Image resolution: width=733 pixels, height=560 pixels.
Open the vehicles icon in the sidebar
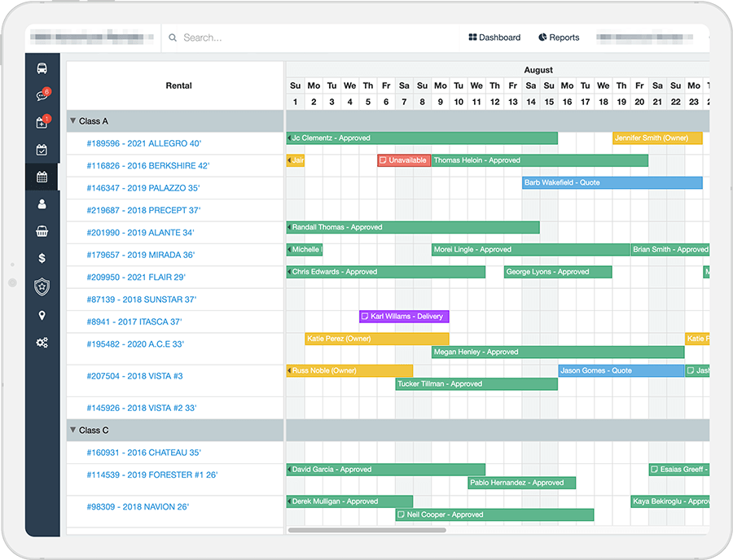point(42,68)
